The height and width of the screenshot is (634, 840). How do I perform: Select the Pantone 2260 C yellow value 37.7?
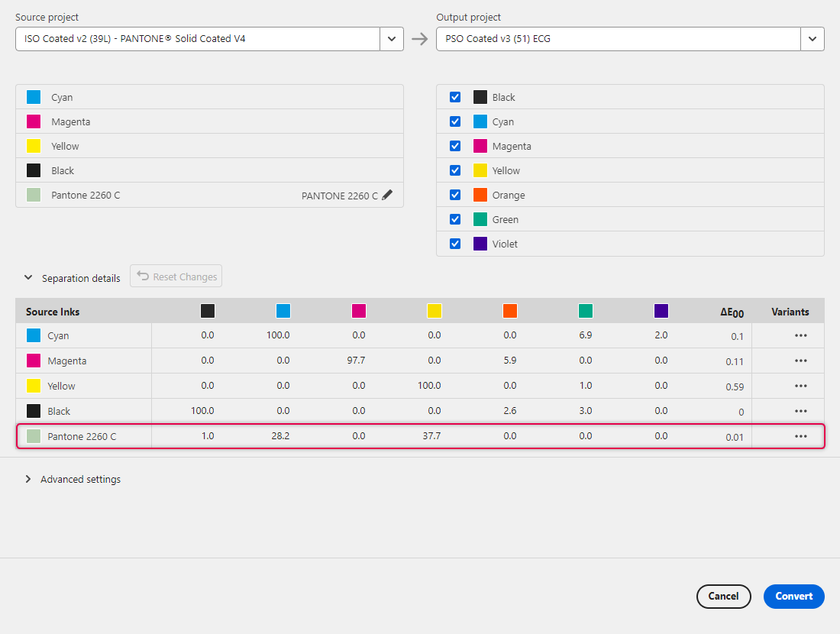pos(431,435)
